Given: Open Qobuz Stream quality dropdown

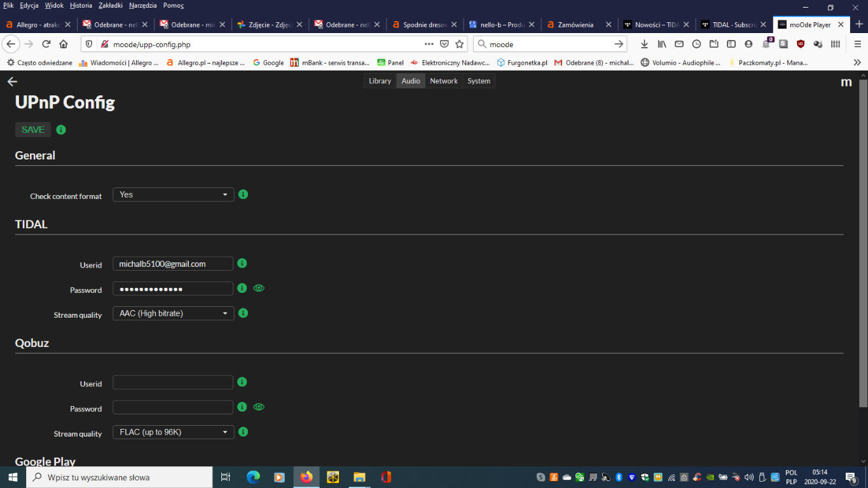Looking at the screenshot, I should [x=173, y=432].
